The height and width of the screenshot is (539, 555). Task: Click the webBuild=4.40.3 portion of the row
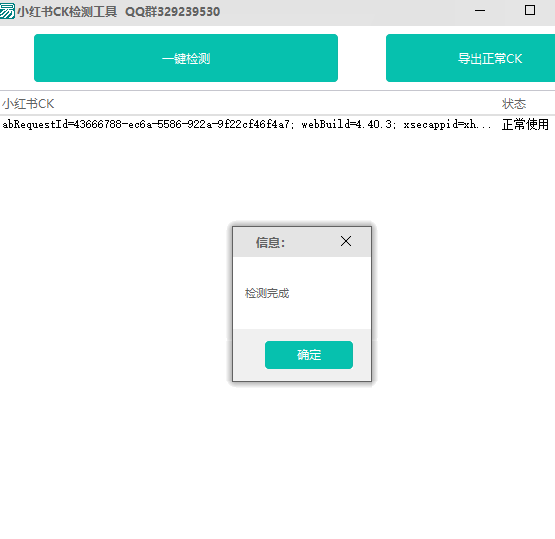[347, 125]
